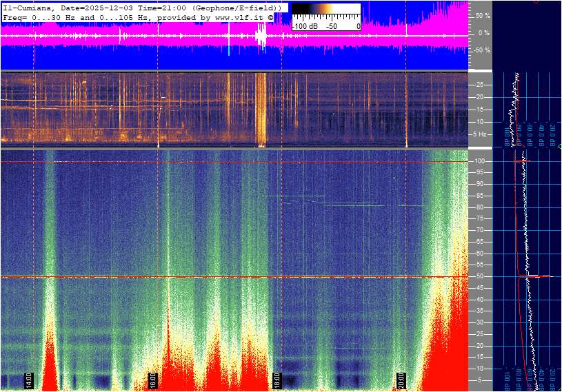Click the 14:00 time marker label
This screenshot has height=392, width=562.
29,380
